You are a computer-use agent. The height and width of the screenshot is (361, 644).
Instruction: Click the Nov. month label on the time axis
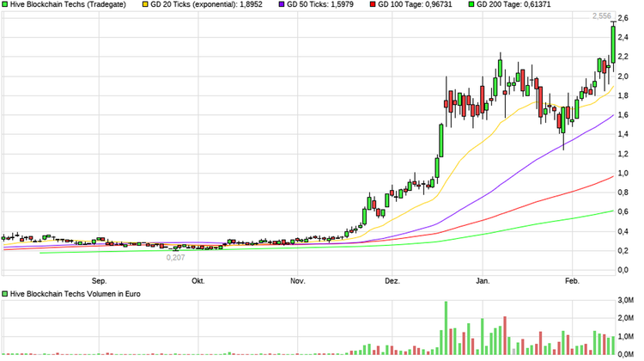pyautogui.click(x=298, y=280)
